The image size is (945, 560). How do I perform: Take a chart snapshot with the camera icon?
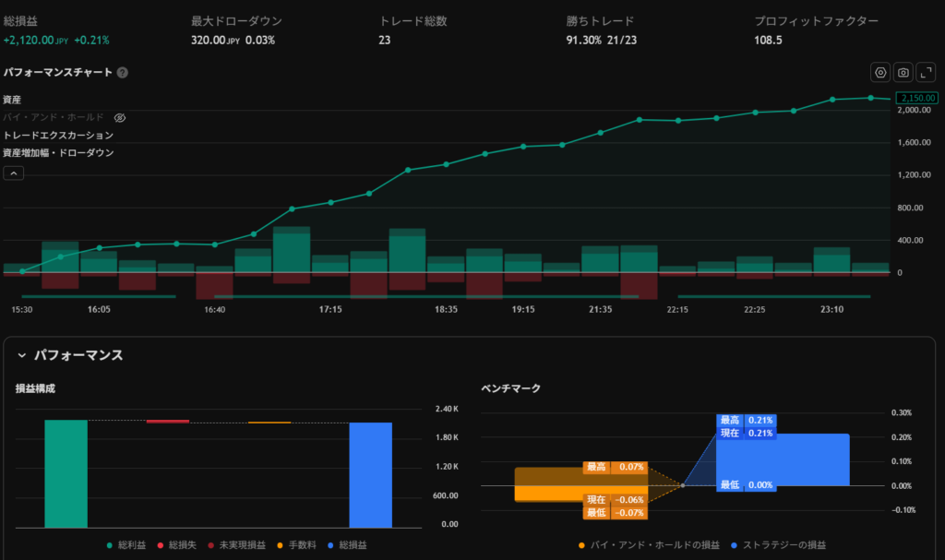tap(903, 73)
